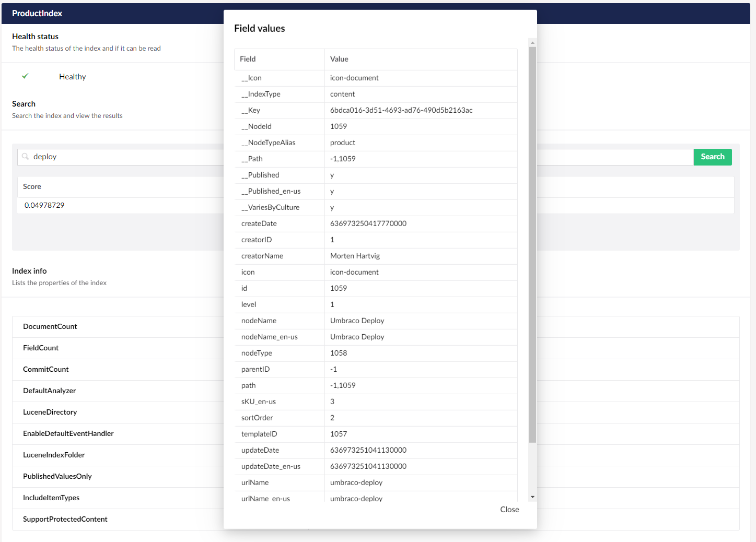Image resolution: width=756 pixels, height=542 pixels.
Task: Click the DocumentCount index info row
Action: coord(50,326)
